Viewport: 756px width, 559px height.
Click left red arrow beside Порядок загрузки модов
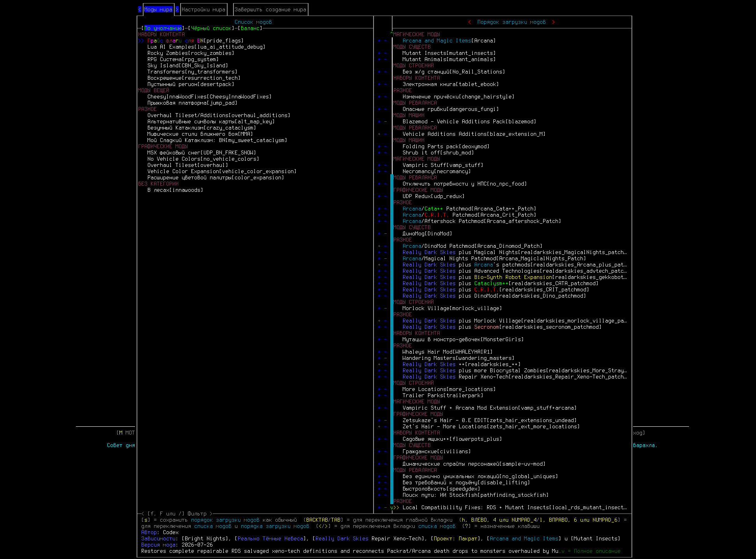pyautogui.click(x=470, y=22)
